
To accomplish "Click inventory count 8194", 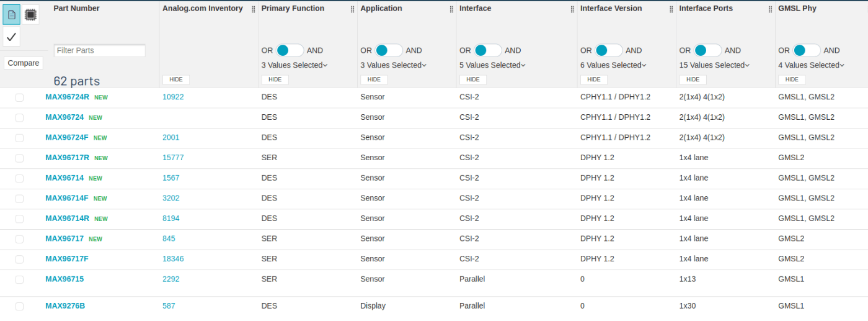I will click(x=171, y=218).
